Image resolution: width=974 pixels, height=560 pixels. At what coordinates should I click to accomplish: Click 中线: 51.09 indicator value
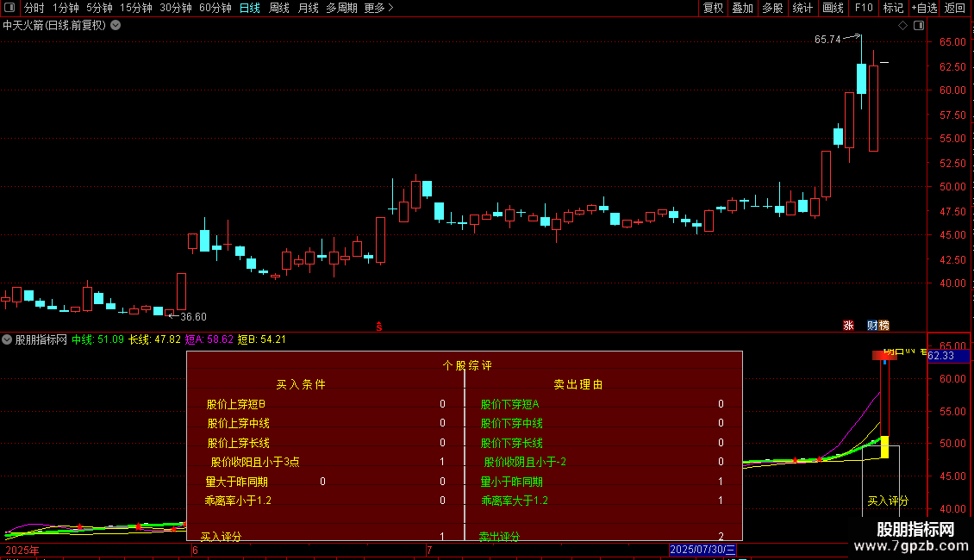click(x=97, y=339)
